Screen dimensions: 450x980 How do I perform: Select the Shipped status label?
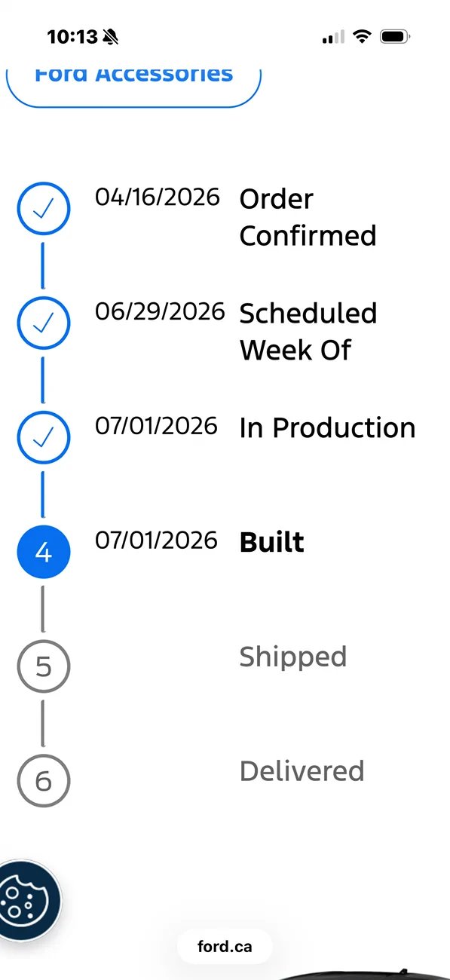pyautogui.click(x=293, y=658)
